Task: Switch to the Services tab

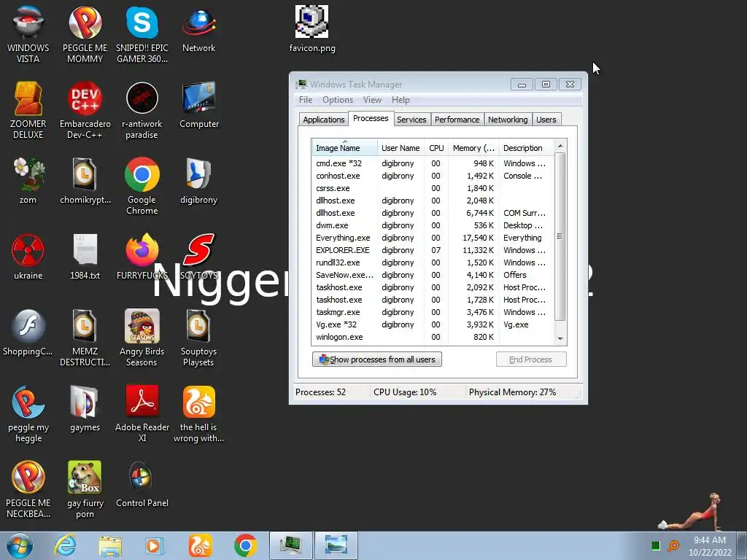Action: click(411, 120)
